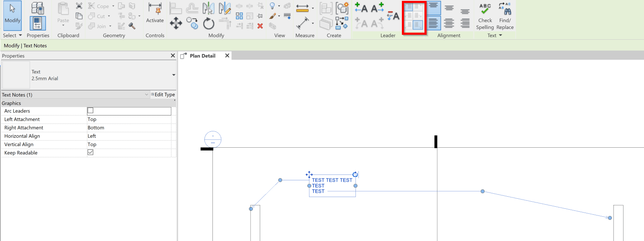Expand the Text panel dropdown arrow
This screenshot has width=644, height=241.
[x=501, y=35]
